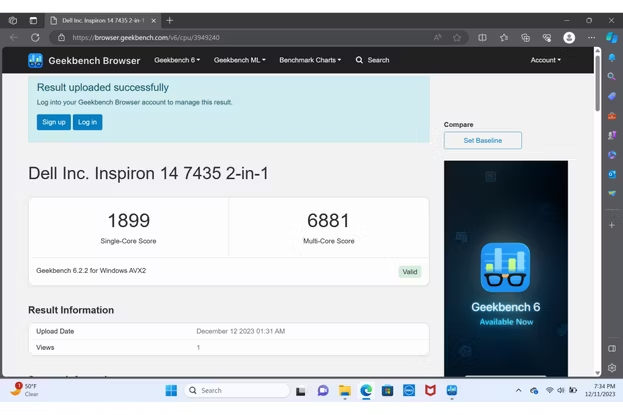Screen dimensions: 623x415
Task: Open the Account dropdown menu
Action: [x=545, y=60]
